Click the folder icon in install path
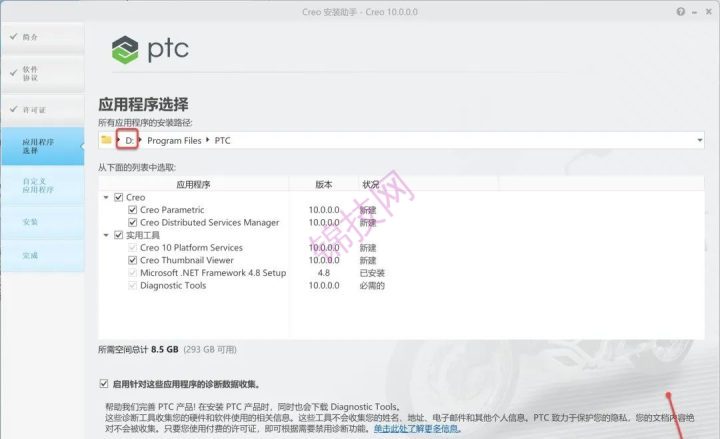This screenshot has width=720, height=439. [x=107, y=140]
